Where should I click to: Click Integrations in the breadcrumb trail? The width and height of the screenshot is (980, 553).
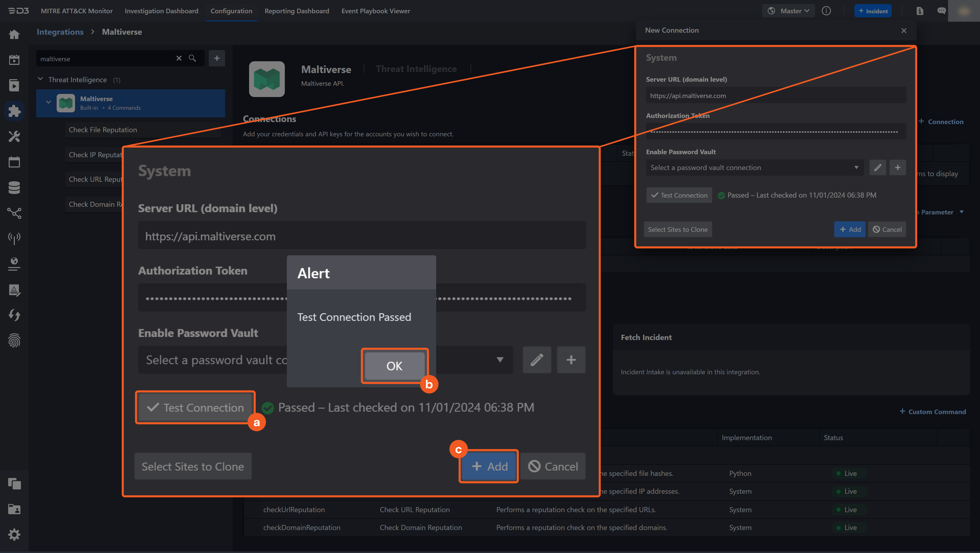[x=60, y=32]
